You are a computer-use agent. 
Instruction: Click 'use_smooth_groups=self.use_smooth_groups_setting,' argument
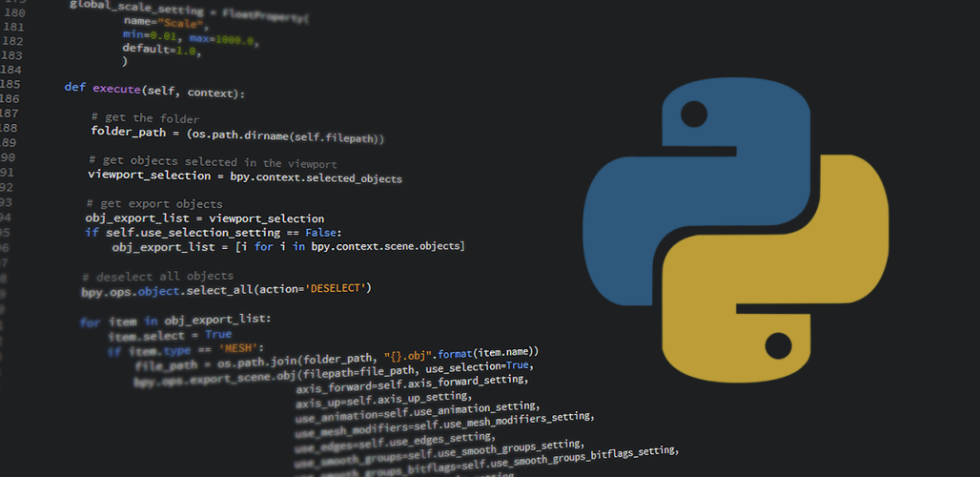tap(439, 454)
